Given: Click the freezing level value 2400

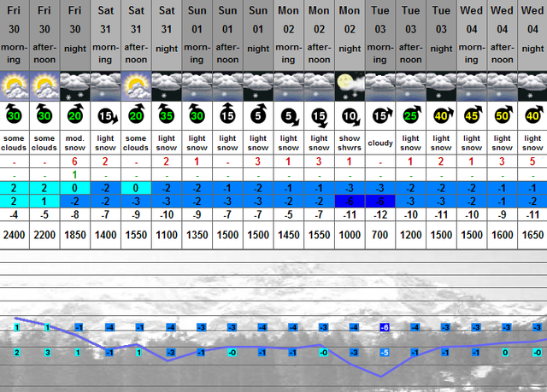Looking at the screenshot, I should coord(14,235).
